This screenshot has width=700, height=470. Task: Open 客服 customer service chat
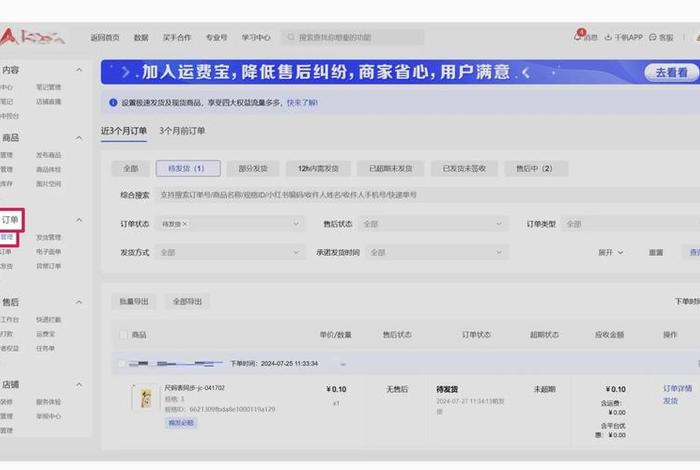point(661,37)
